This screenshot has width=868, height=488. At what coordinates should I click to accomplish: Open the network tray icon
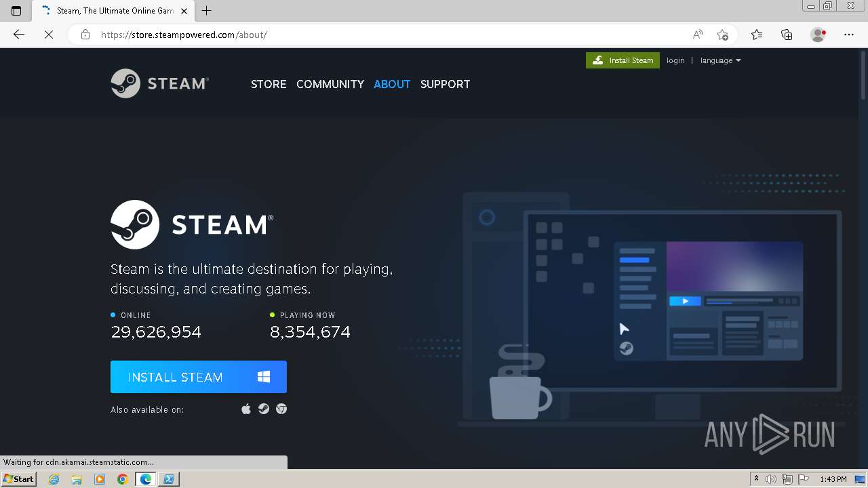tap(787, 479)
